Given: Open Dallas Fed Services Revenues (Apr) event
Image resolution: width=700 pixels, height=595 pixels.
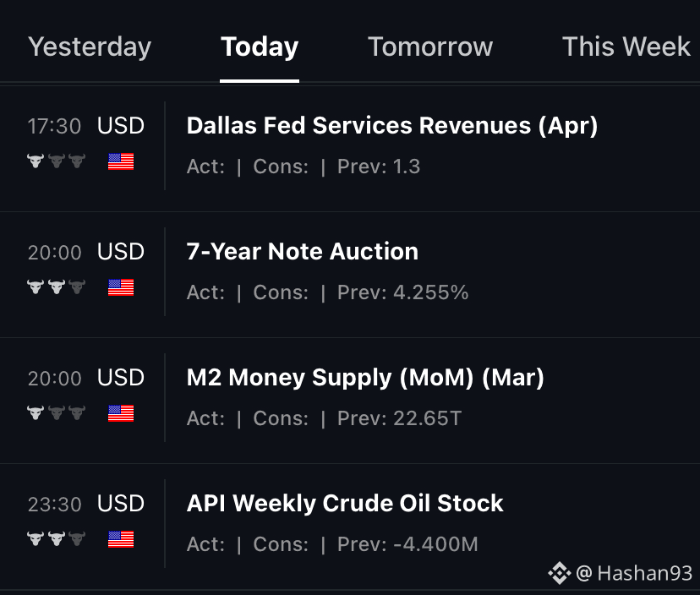Looking at the screenshot, I should [x=392, y=125].
